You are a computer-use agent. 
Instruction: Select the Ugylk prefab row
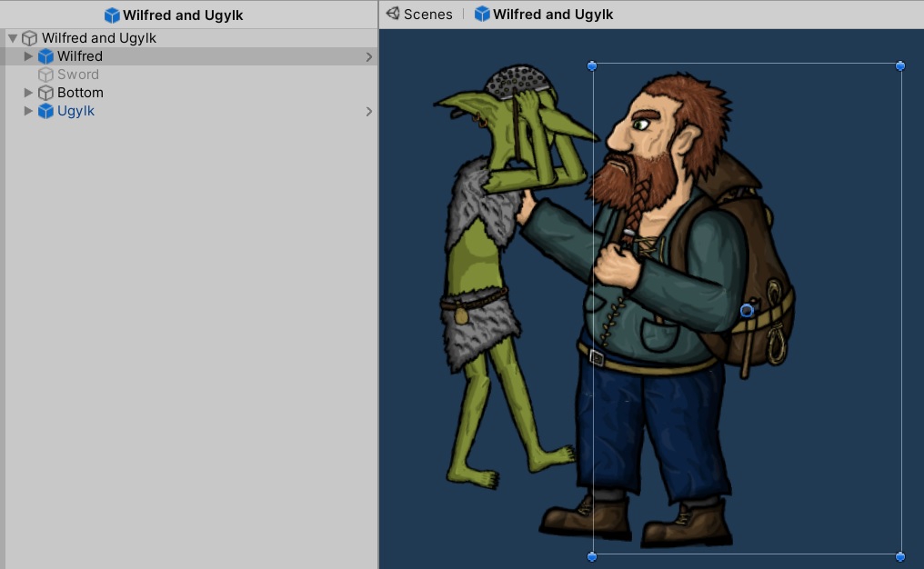191,111
